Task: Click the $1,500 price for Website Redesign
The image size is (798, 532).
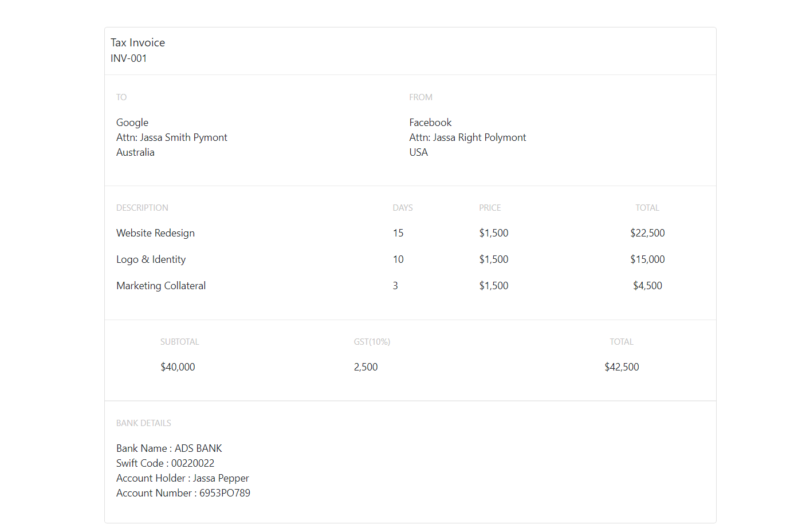Action: [494, 233]
